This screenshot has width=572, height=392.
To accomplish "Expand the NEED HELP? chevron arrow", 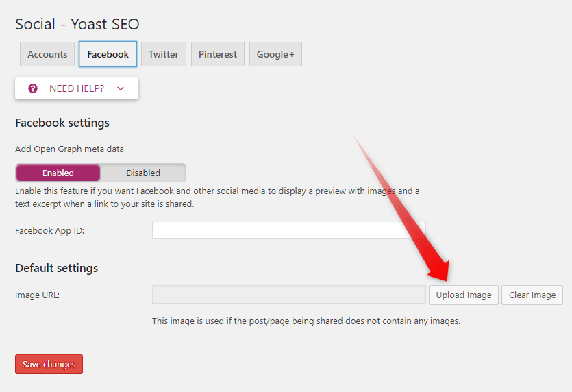I will click(121, 88).
